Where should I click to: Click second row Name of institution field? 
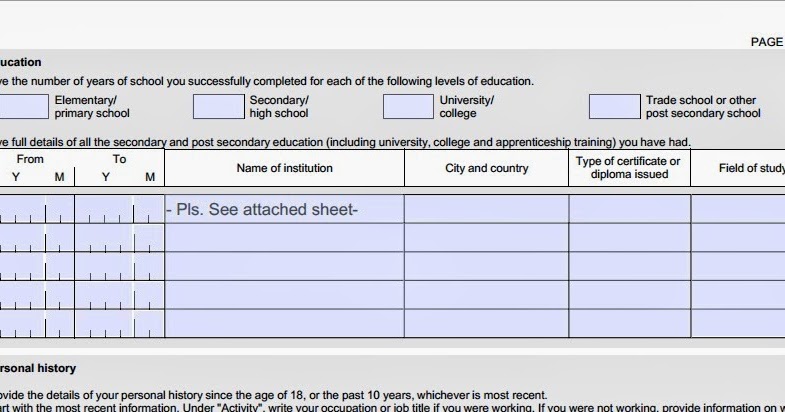[x=284, y=238]
